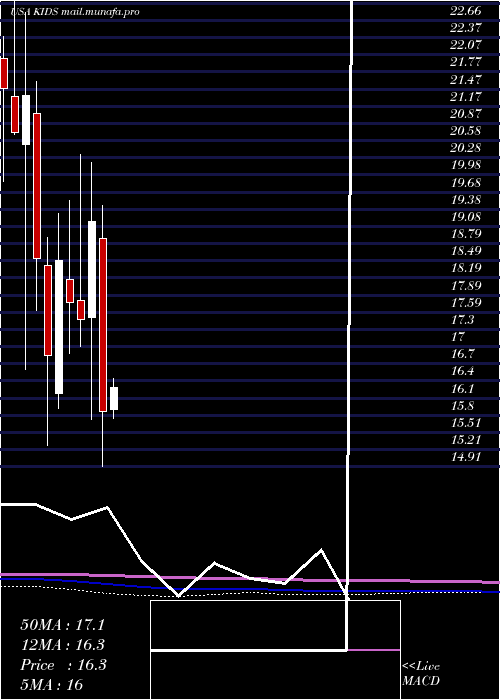The image size is (500, 700).
Task: Select the last small white candlestick
Action: click(x=114, y=398)
